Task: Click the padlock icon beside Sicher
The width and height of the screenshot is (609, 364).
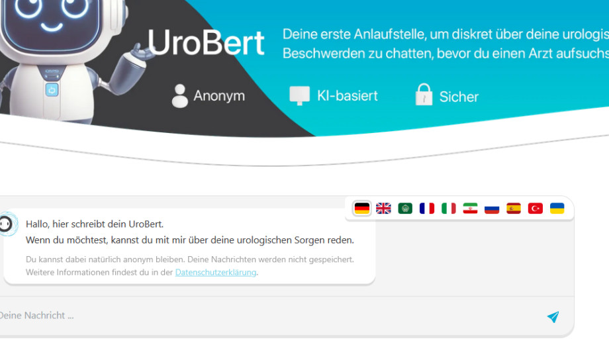Action: click(424, 95)
